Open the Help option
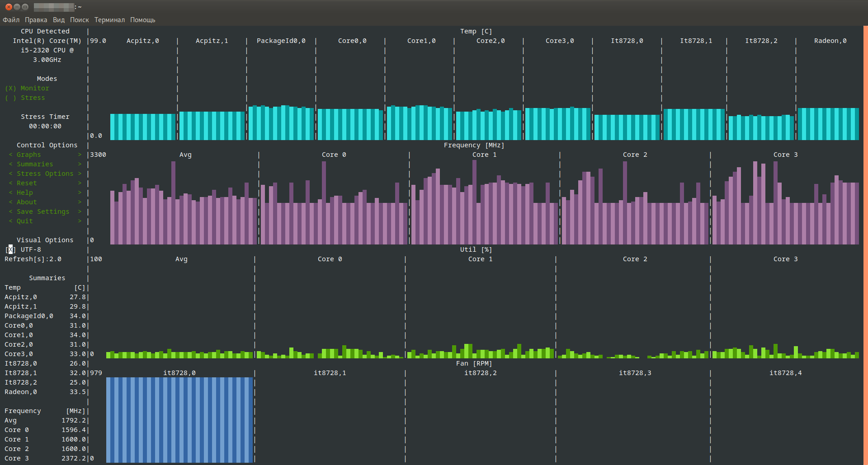Image resolution: width=868 pixels, height=465 pixels. pos(25,193)
